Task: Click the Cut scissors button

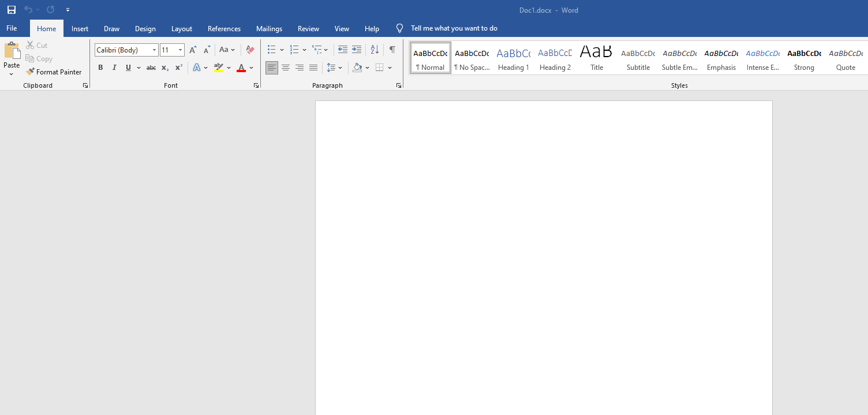Action: coord(37,45)
